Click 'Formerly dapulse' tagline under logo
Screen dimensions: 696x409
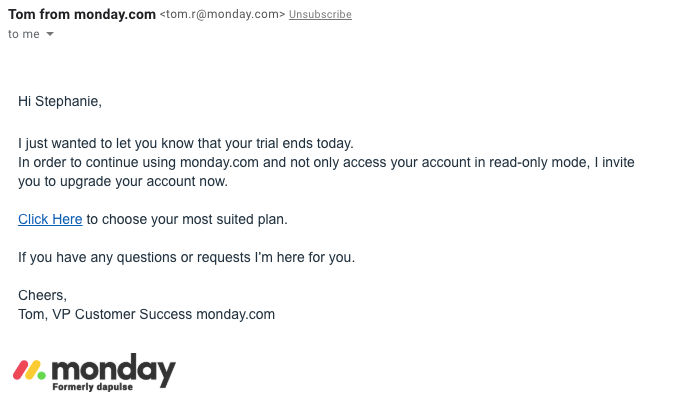(92, 387)
